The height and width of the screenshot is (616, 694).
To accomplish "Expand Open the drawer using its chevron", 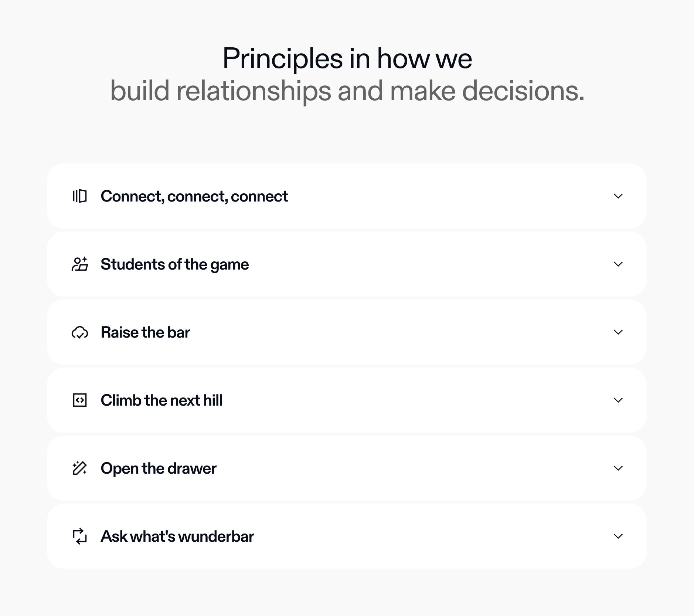I will [618, 468].
